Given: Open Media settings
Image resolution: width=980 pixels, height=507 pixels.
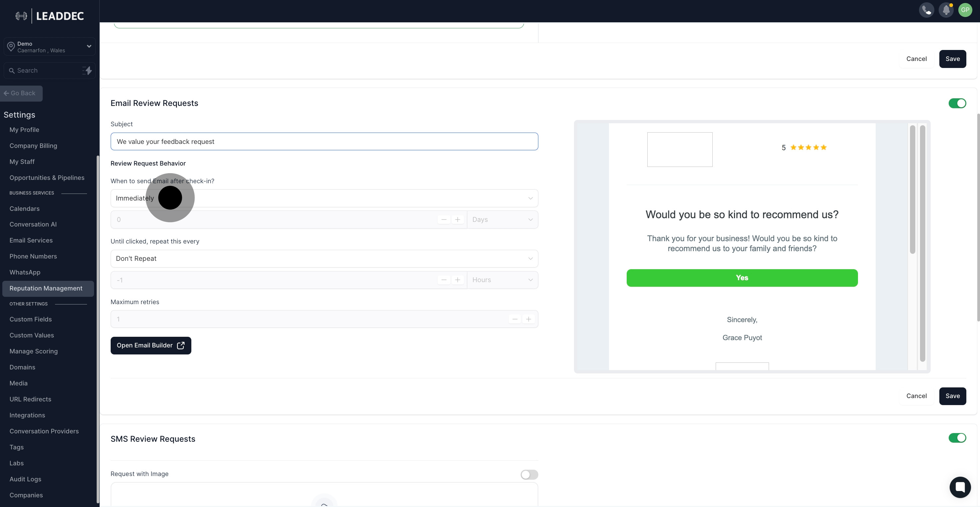Looking at the screenshot, I should pyautogui.click(x=19, y=383).
